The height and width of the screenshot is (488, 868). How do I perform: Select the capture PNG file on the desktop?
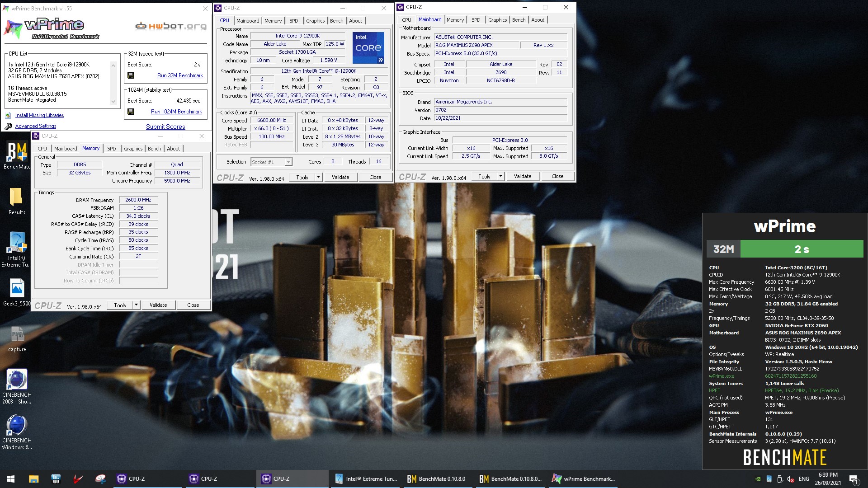point(17,339)
